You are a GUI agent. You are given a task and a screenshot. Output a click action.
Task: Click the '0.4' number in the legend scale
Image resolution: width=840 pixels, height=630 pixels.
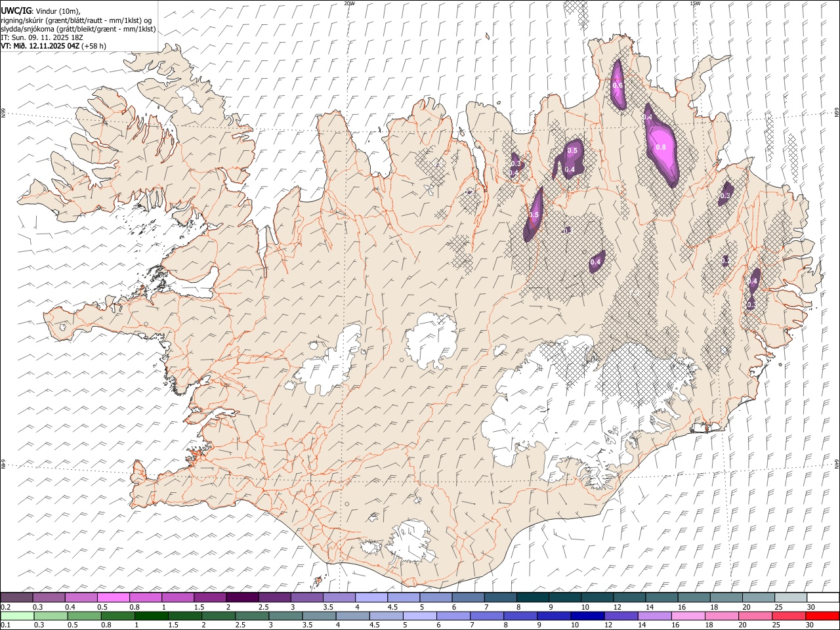(70, 607)
